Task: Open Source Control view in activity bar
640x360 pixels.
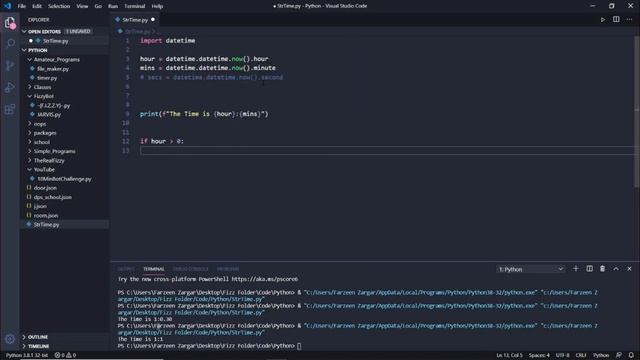Action: pyautogui.click(x=10, y=65)
